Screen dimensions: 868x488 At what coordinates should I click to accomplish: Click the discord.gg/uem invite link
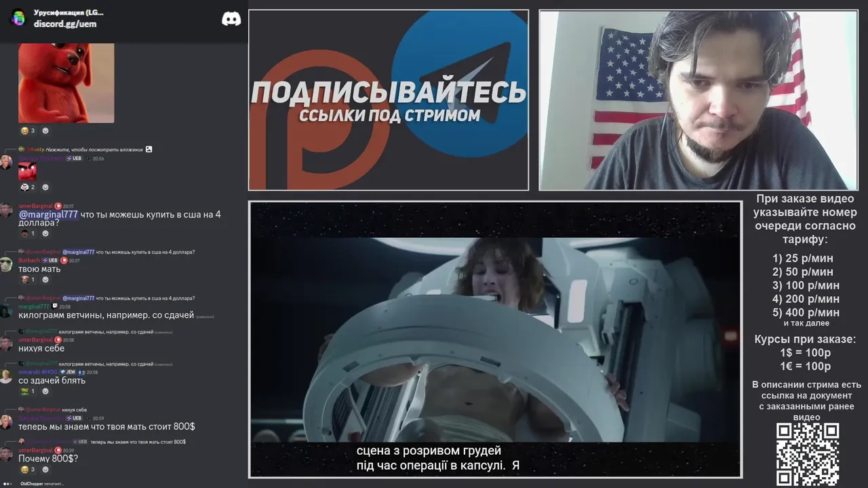point(65,24)
